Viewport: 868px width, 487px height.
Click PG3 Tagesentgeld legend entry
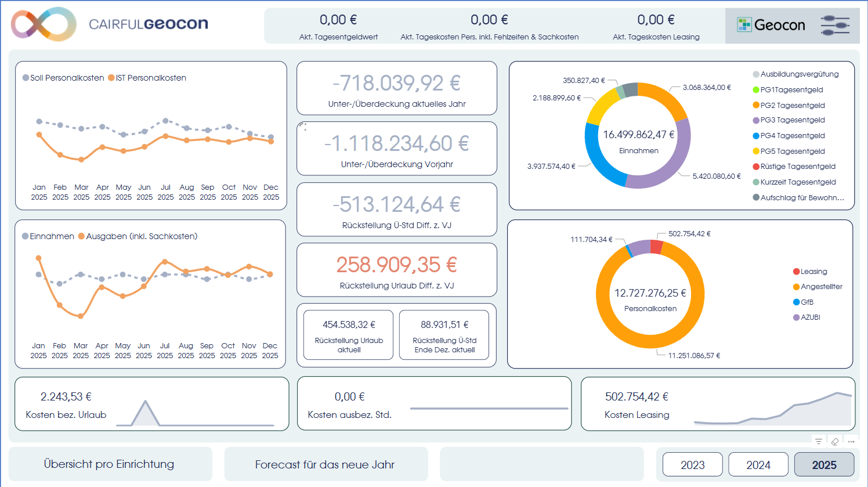792,120
